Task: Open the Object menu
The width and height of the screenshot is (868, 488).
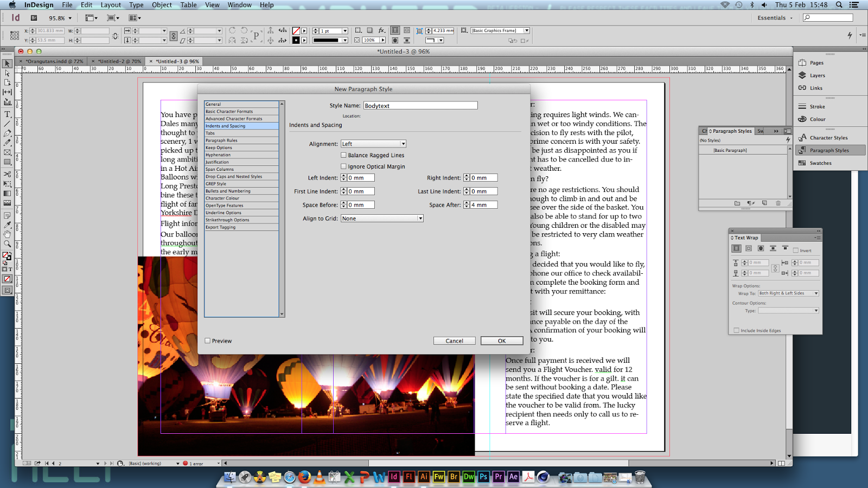Action: (162, 5)
